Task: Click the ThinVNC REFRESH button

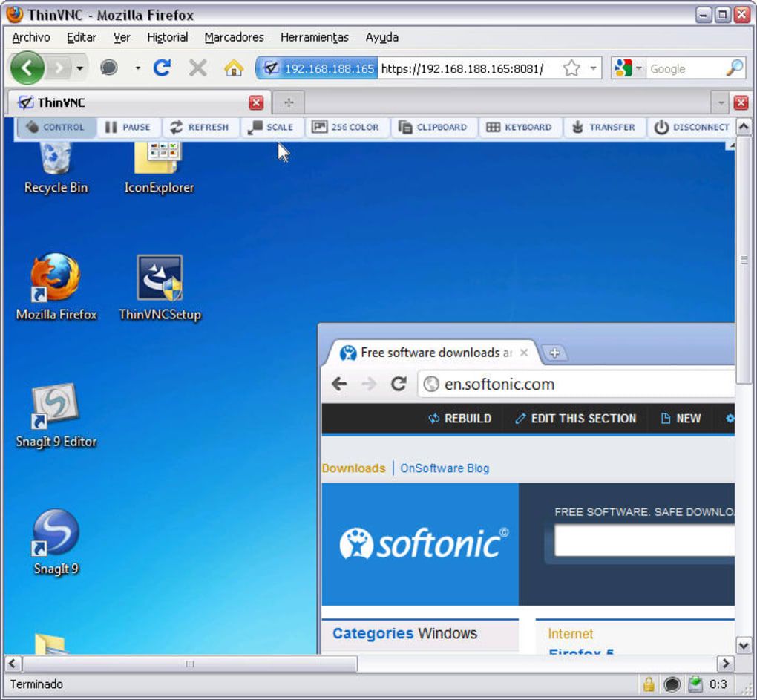Action: (200, 127)
